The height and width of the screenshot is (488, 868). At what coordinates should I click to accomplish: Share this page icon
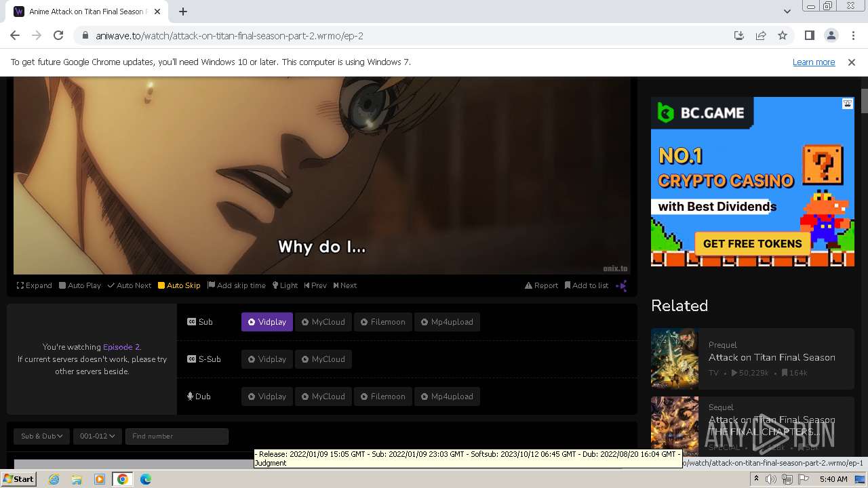pyautogui.click(x=761, y=36)
